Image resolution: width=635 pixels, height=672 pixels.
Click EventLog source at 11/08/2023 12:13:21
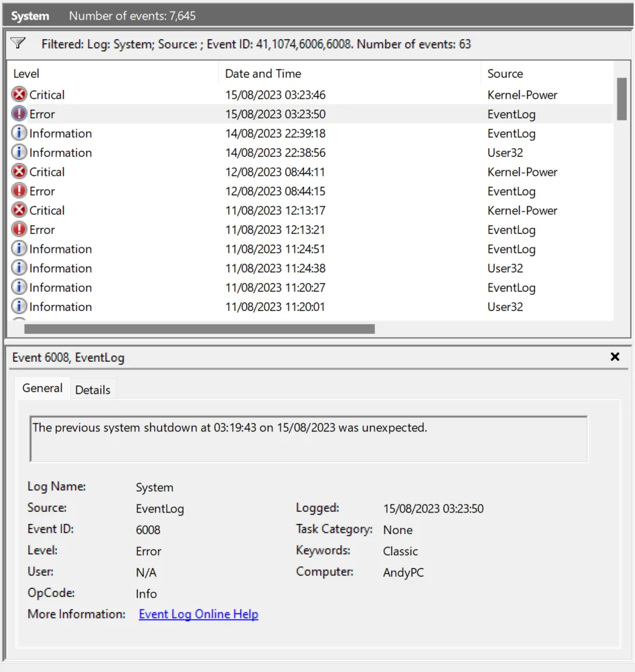coord(511,230)
